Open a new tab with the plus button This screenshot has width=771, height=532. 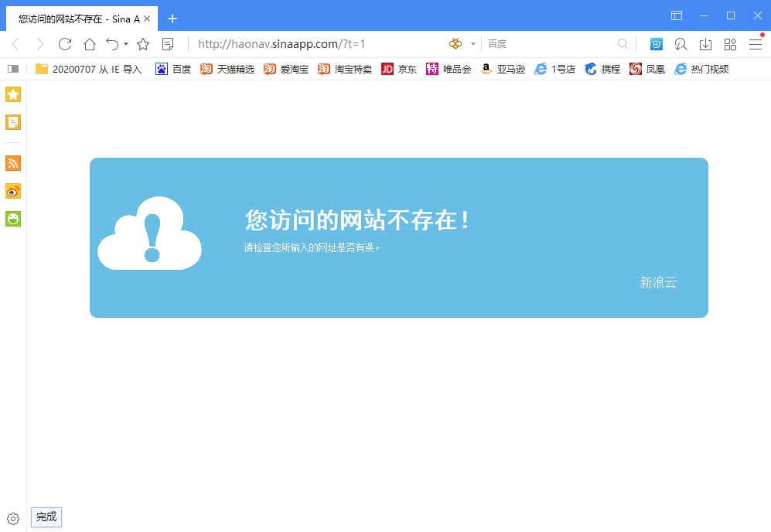click(172, 17)
